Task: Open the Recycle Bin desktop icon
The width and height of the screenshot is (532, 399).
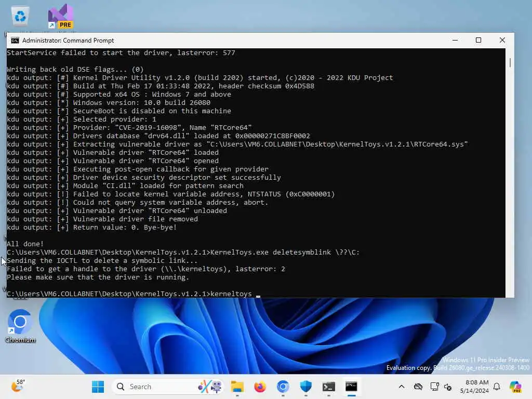Action: [x=20, y=16]
